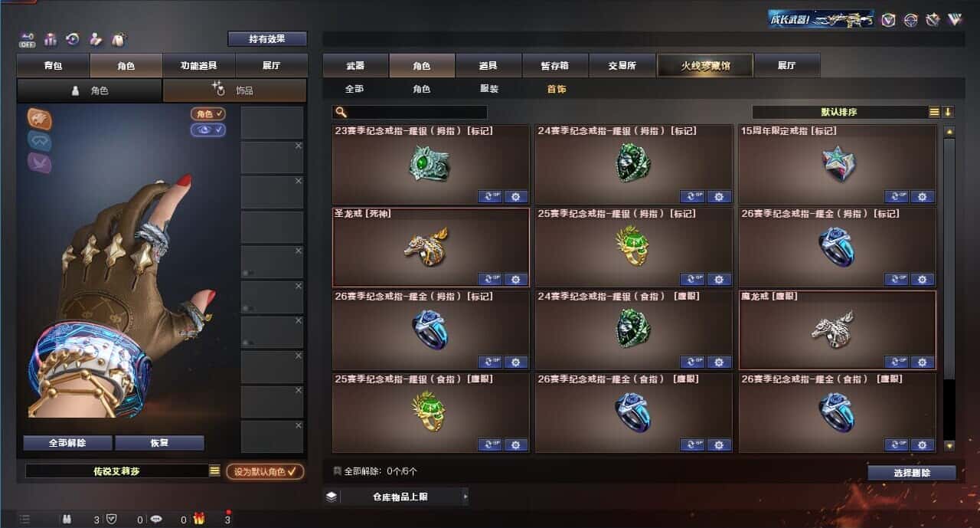Expand the 仓库物品上限 arrow
This screenshot has width=980, height=528.
tap(465, 497)
